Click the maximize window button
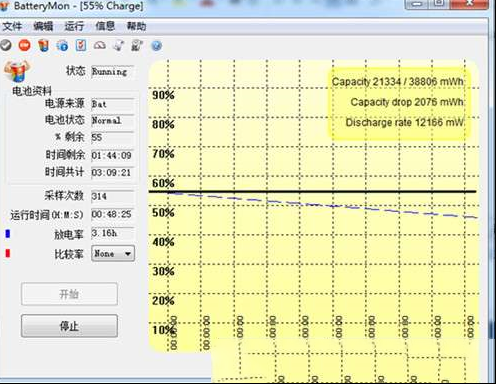 pos(439,4)
